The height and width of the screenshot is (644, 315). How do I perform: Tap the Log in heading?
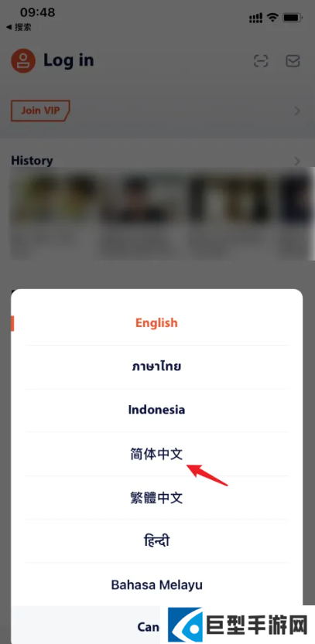point(69,61)
